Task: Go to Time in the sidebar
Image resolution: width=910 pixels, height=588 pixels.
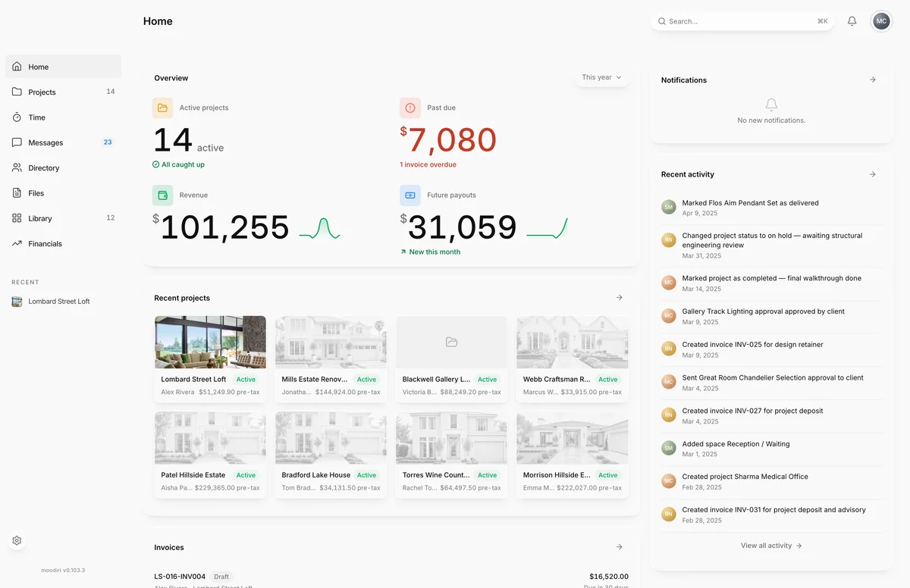Action: click(63, 117)
